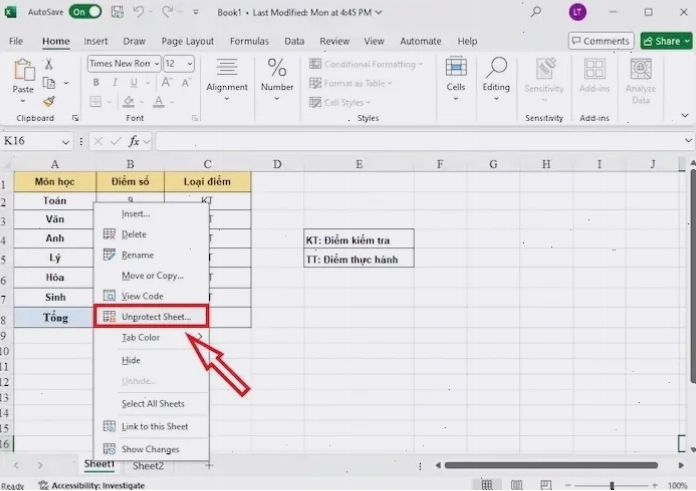This screenshot has height=491, width=696.
Task: Open Conditional Formatting menu
Action: pyautogui.click(x=366, y=64)
